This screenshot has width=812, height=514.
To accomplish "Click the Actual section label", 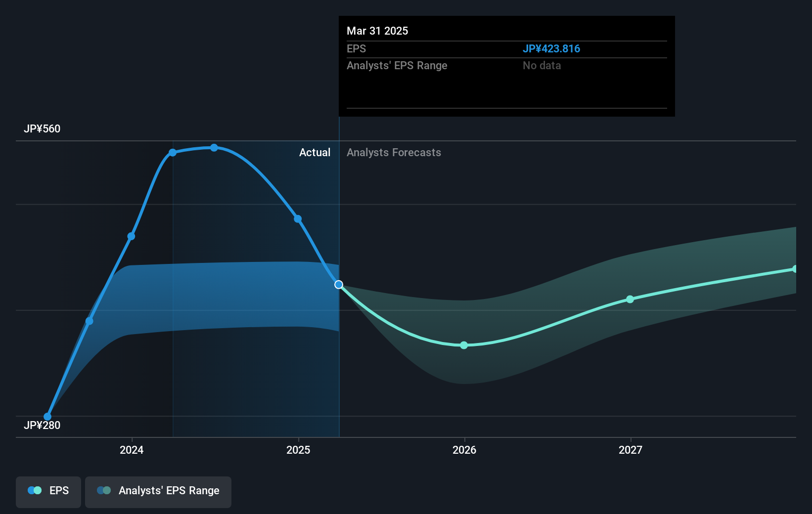I will pos(315,153).
